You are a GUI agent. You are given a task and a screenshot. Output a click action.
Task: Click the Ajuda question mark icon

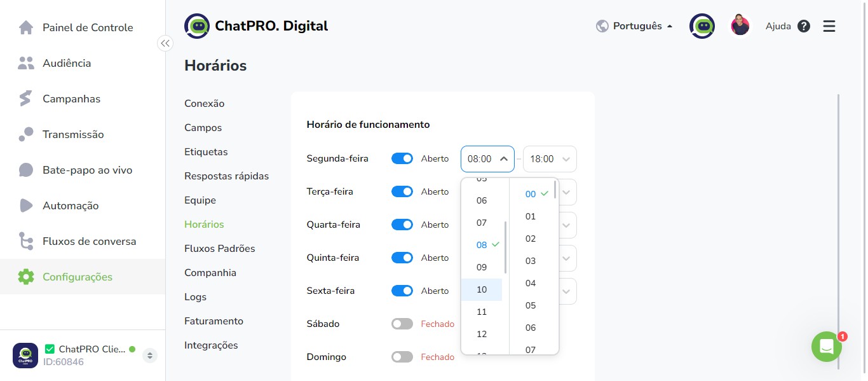[x=804, y=26]
